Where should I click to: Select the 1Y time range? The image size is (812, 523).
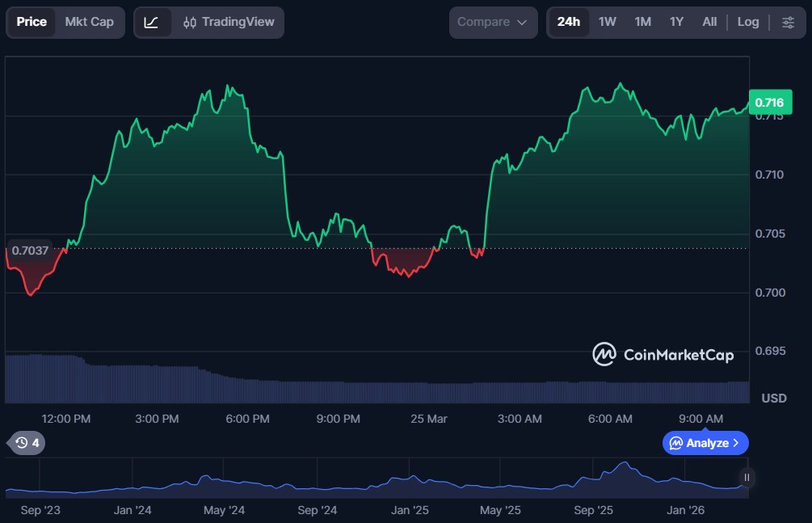(676, 22)
